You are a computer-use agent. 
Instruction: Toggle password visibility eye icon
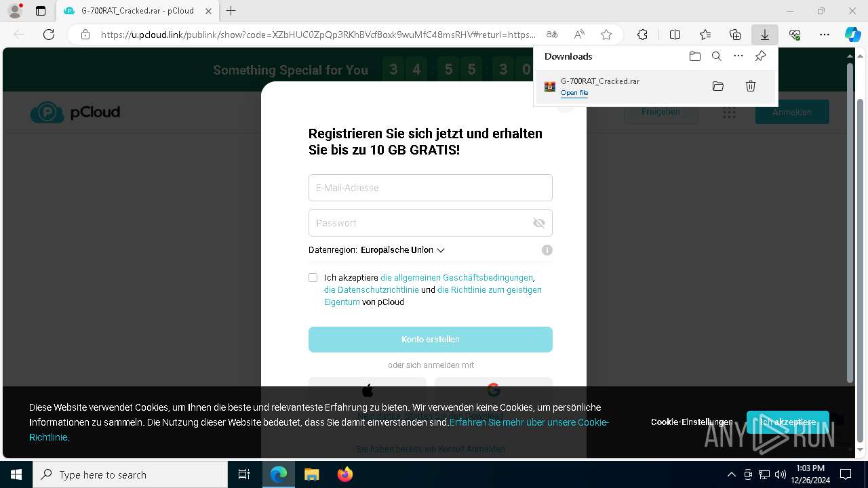click(539, 223)
